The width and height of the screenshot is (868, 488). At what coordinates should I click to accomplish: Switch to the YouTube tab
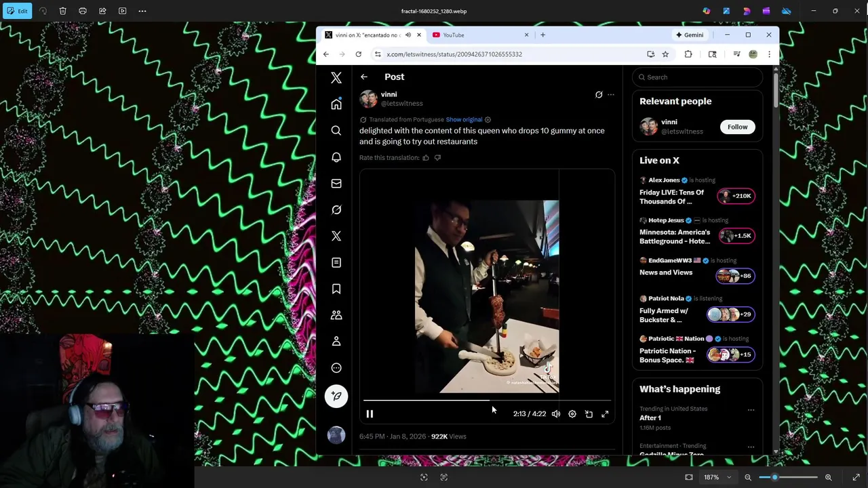479,35
